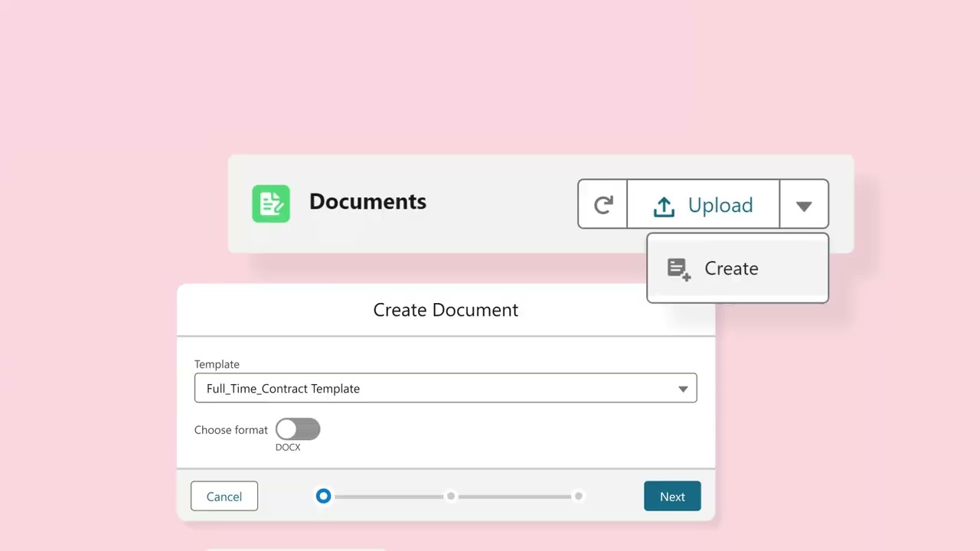Click the upload arrow icon

tap(664, 206)
